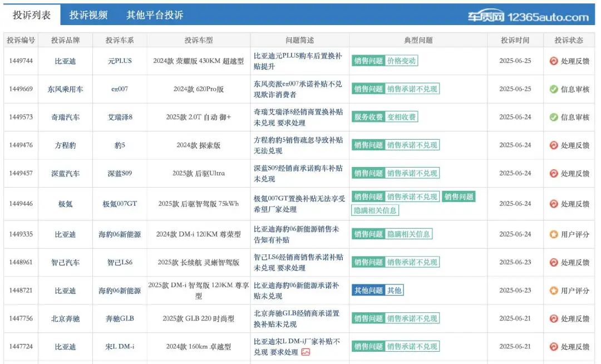Screen dimensions: 601x364
Task: Click the red status icon for complaint 1449744
Action: [554, 61]
